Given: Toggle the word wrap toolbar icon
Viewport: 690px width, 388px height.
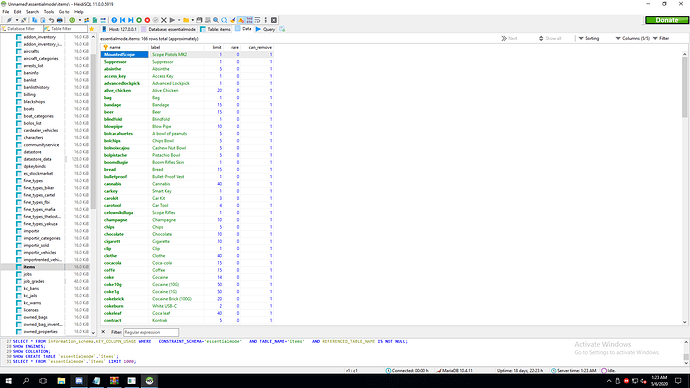Looking at the screenshot, I should [x=257, y=20].
